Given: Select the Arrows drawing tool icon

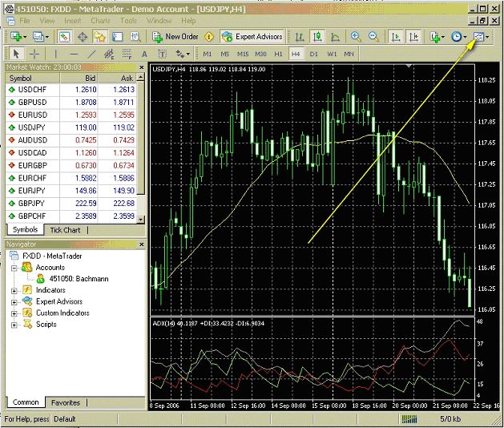Looking at the screenshot, I should [x=179, y=54].
